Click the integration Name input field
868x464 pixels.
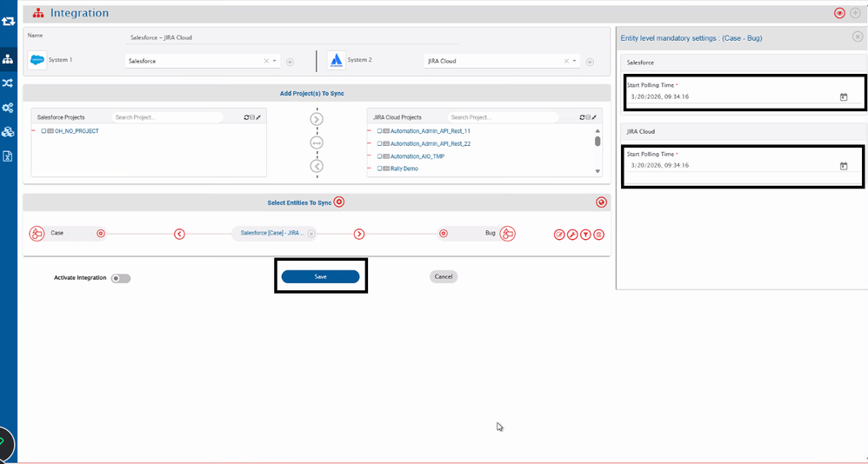tap(291, 37)
